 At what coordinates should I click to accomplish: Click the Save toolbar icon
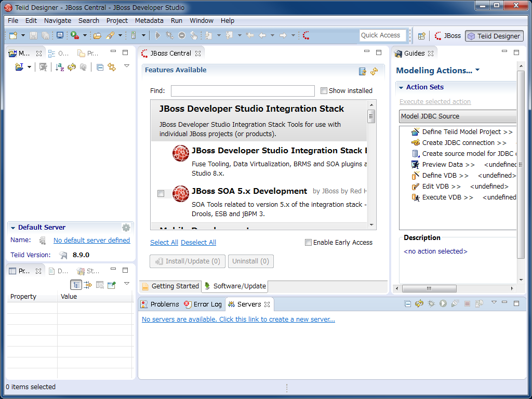33,35
